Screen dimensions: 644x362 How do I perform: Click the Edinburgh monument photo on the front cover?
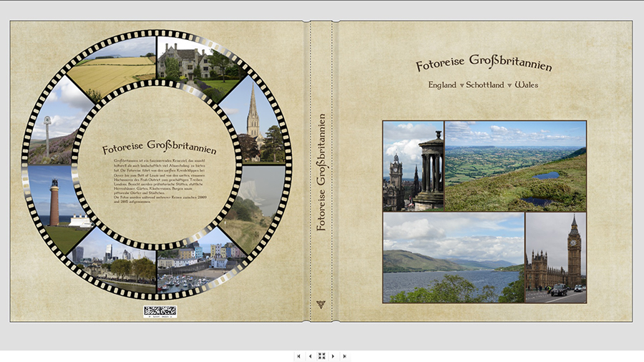tap(413, 166)
